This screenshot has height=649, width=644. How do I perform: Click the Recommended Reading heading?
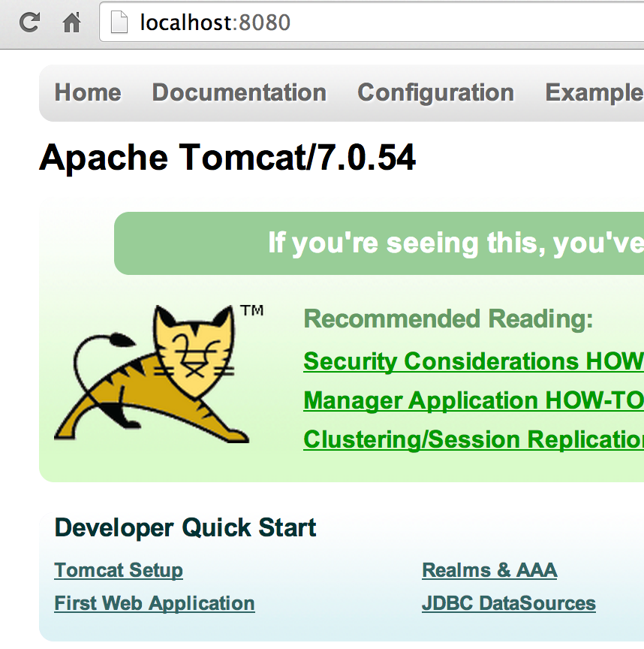448,318
